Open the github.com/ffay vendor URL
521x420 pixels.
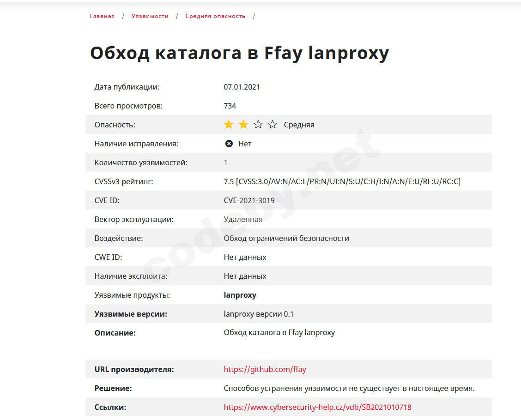pos(265,369)
